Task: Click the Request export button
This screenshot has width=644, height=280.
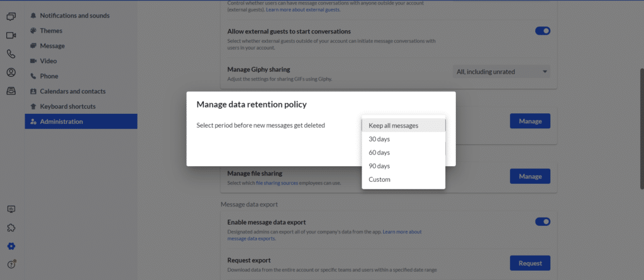Action: click(x=530, y=262)
